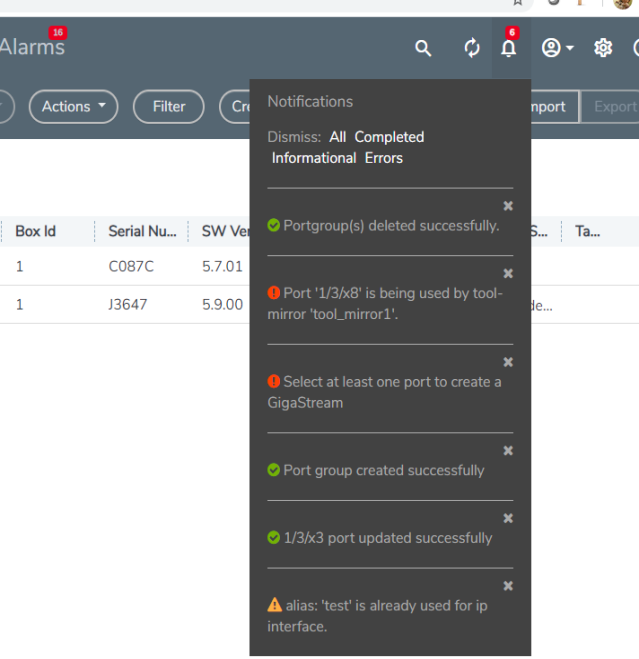Click the 'Port group created successfully' text
Screen dimensions: 639x659
click(x=384, y=471)
